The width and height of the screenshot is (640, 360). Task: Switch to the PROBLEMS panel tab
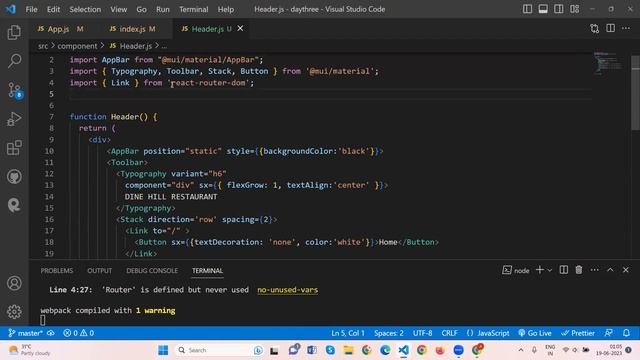tap(57, 271)
